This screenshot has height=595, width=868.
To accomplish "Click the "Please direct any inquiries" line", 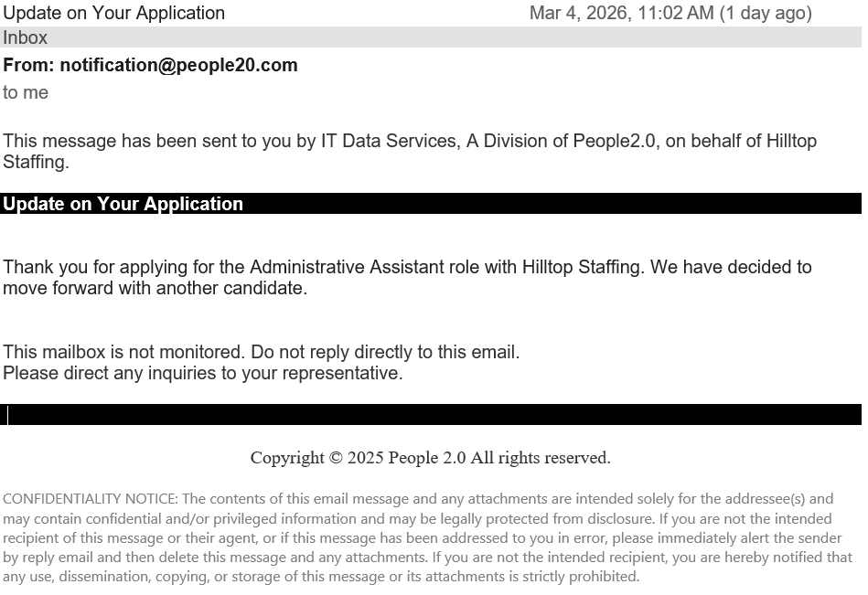I will tap(202, 373).
